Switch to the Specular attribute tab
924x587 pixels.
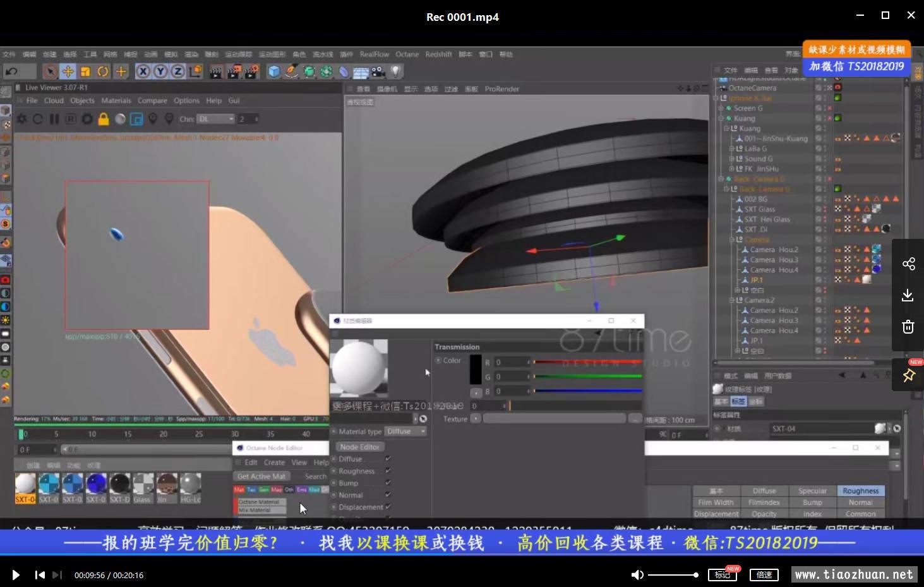[x=812, y=491]
